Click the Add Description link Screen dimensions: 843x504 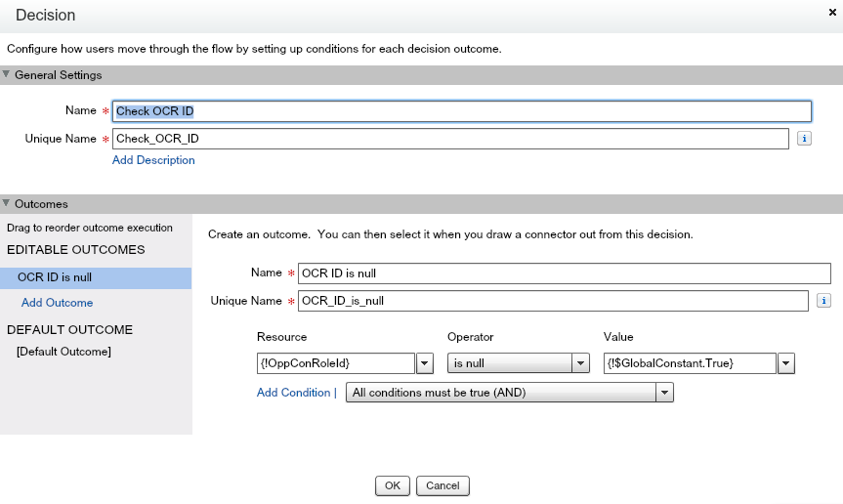[x=153, y=160]
